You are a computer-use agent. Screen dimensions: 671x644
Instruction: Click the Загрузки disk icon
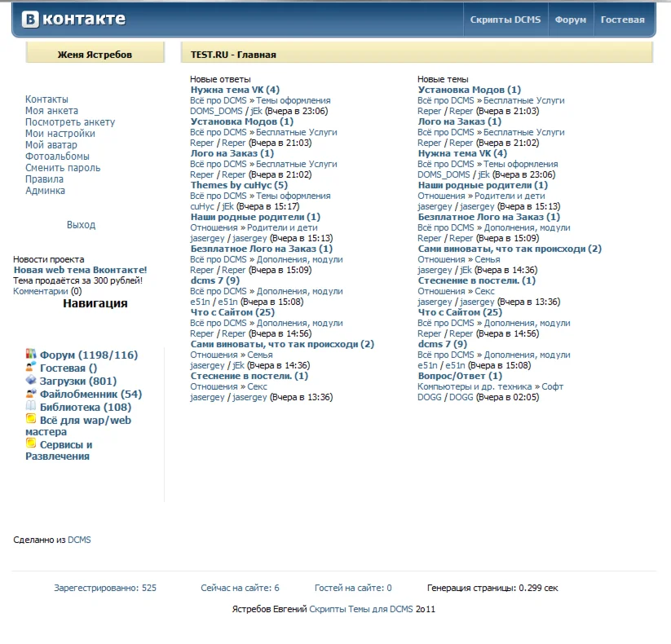coord(31,380)
